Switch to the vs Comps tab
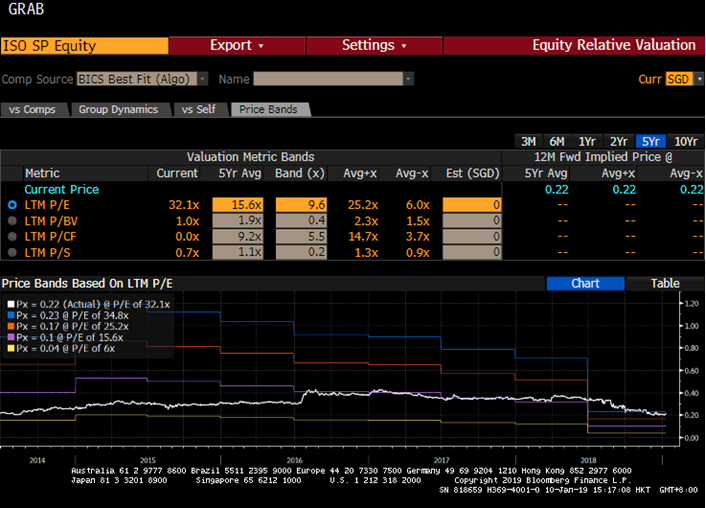Viewport: 706px width, 508px height. 32,109
